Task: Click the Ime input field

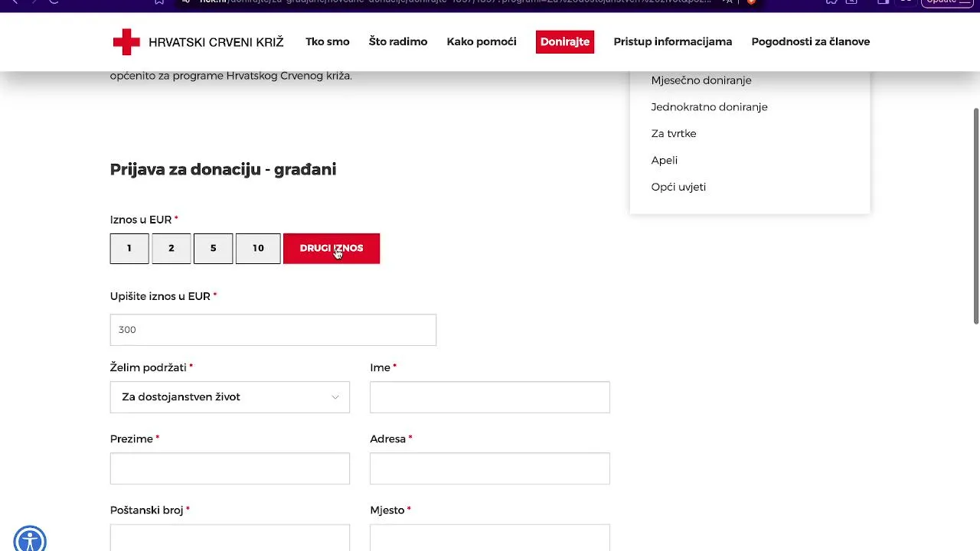Action: click(x=490, y=397)
